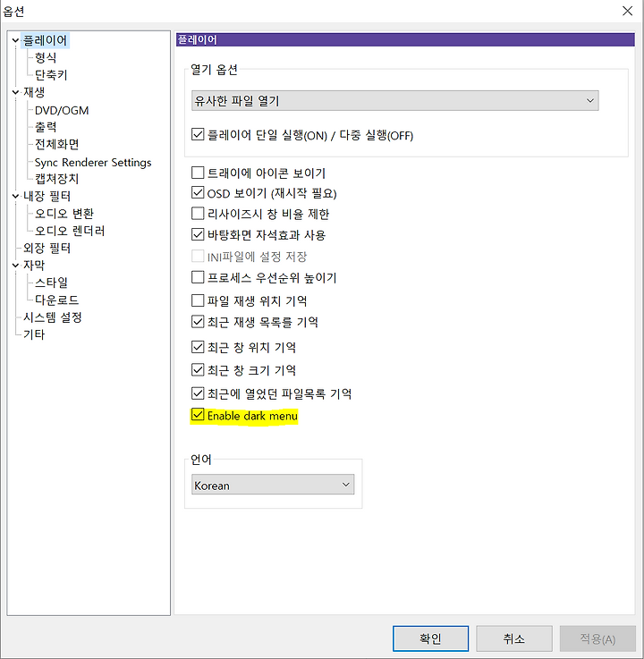Screen dimensions: 644x659
Task: Click the 취소 button
Action: pos(514,638)
